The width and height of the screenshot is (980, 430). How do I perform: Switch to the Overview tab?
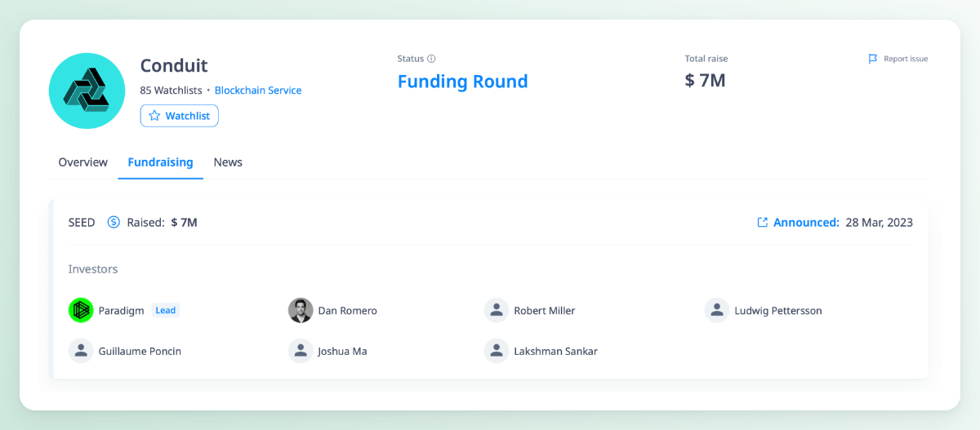(83, 162)
